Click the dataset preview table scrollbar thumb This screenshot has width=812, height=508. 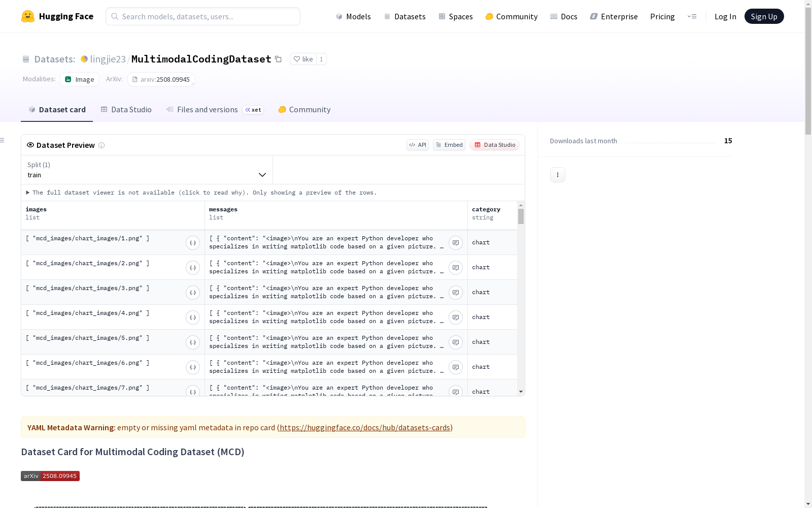coord(521,216)
